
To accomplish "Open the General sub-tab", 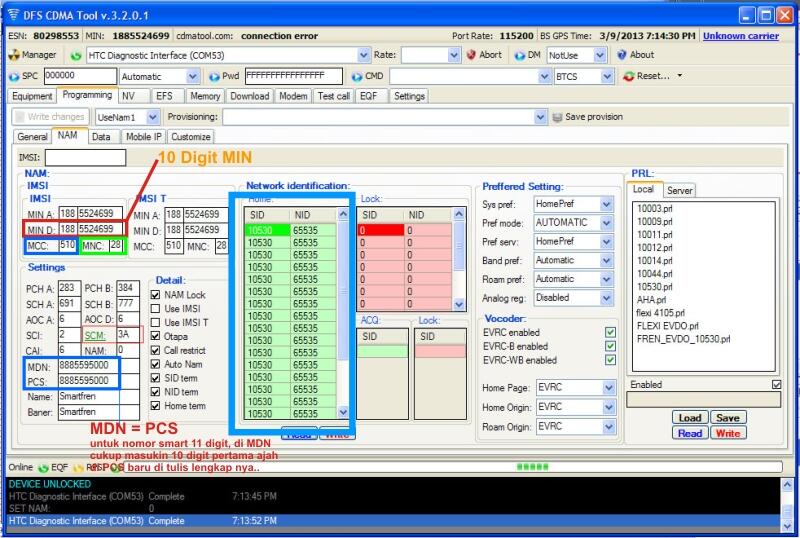I will pos(32,137).
